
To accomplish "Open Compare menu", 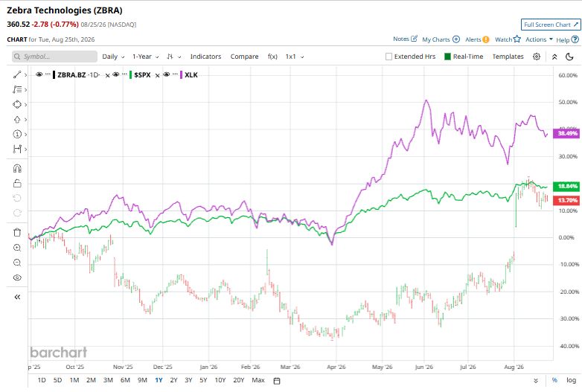I will pyautogui.click(x=244, y=57).
